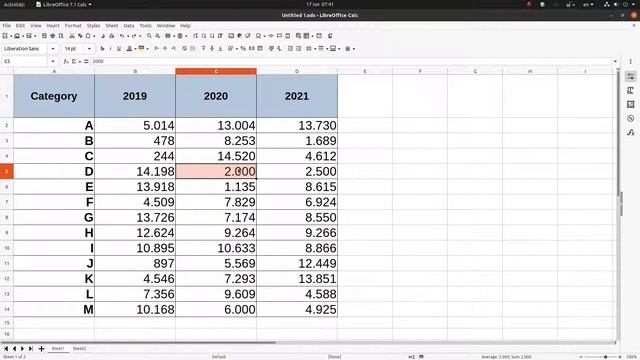Click the Save document icon
This screenshot has height=360, width=640.
(29, 36)
